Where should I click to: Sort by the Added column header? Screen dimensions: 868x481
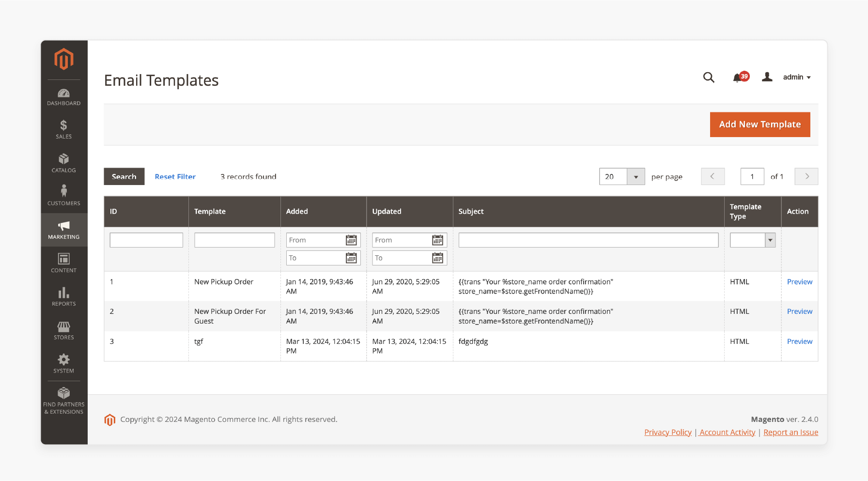(x=324, y=212)
